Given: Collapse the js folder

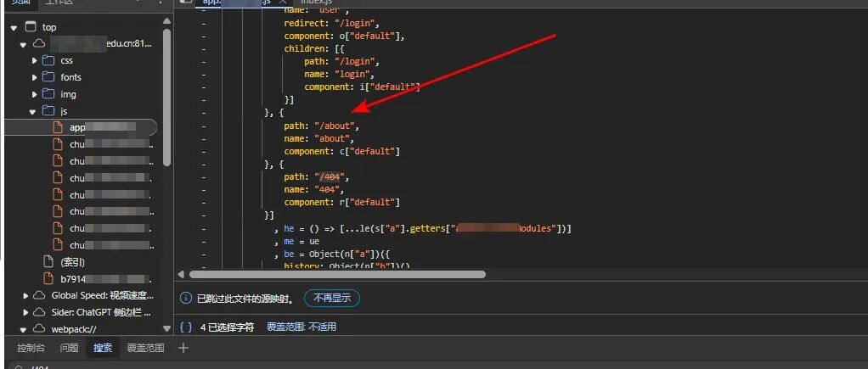Looking at the screenshot, I should click(x=33, y=112).
